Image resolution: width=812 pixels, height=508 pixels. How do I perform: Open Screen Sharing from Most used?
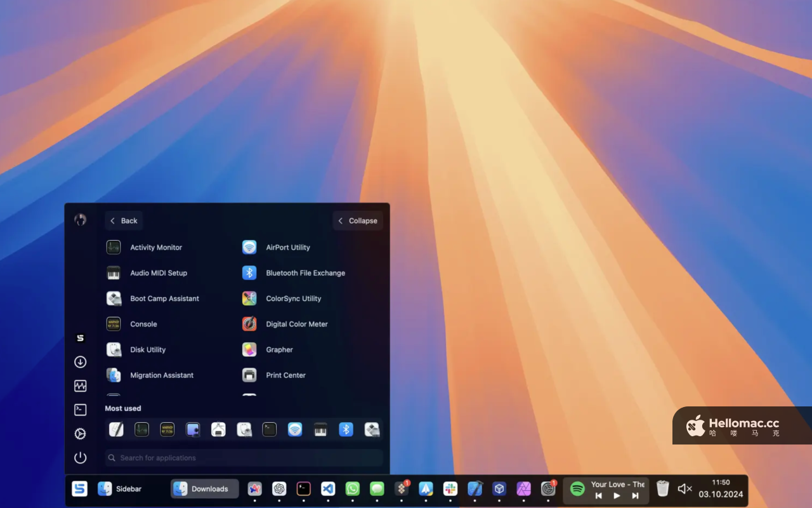[x=193, y=430]
